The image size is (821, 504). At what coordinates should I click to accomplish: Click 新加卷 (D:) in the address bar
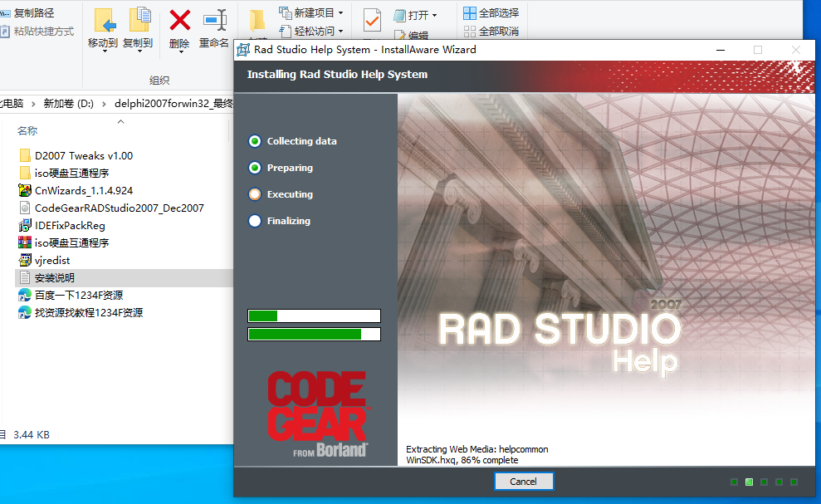(x=69, y=104)
